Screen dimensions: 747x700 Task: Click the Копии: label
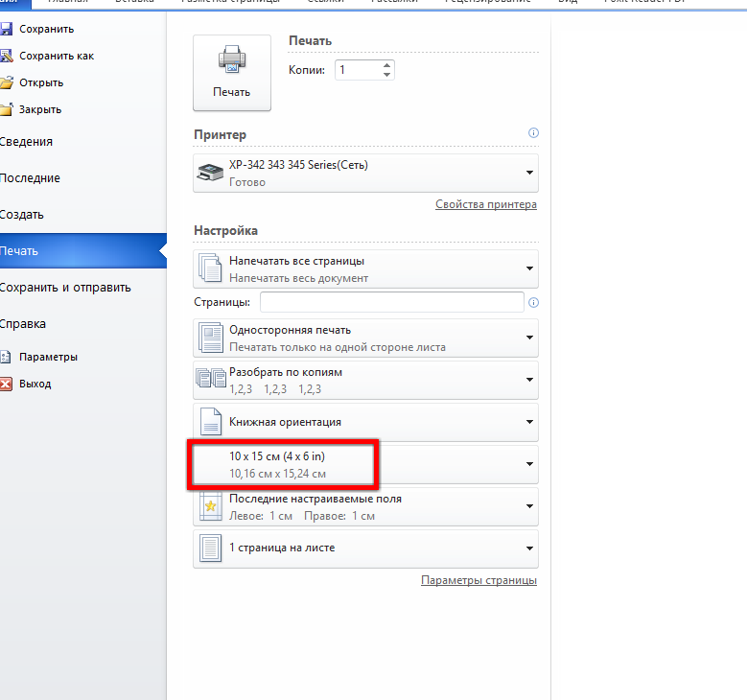(307, 70)
